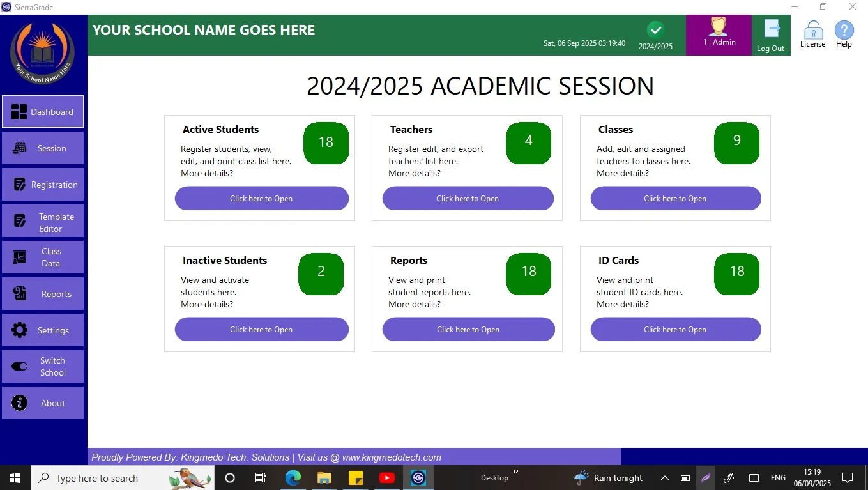The height and width of the screenshot is (490, 868).
Task: Click the taskbar search box
Action: [x=122, y=478]
